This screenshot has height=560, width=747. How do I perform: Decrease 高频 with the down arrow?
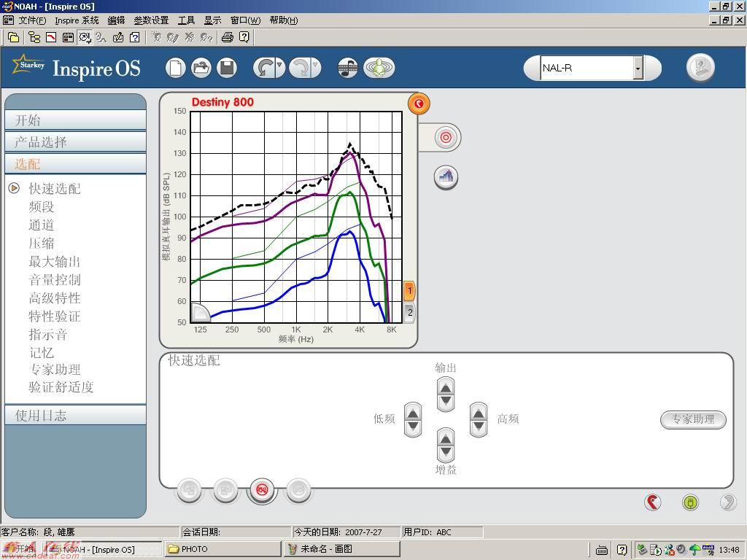click(x=479, y=427)
